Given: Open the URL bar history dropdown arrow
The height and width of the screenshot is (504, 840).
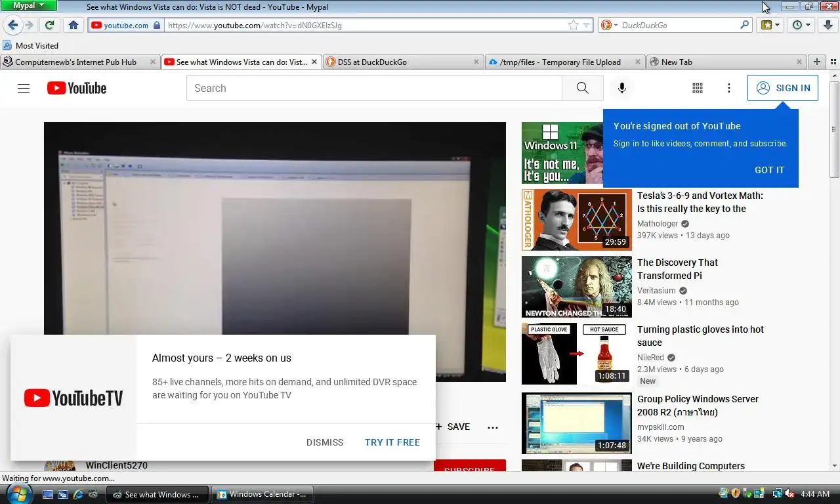Looking at the screenshot, I should click(x=586, y=25).
